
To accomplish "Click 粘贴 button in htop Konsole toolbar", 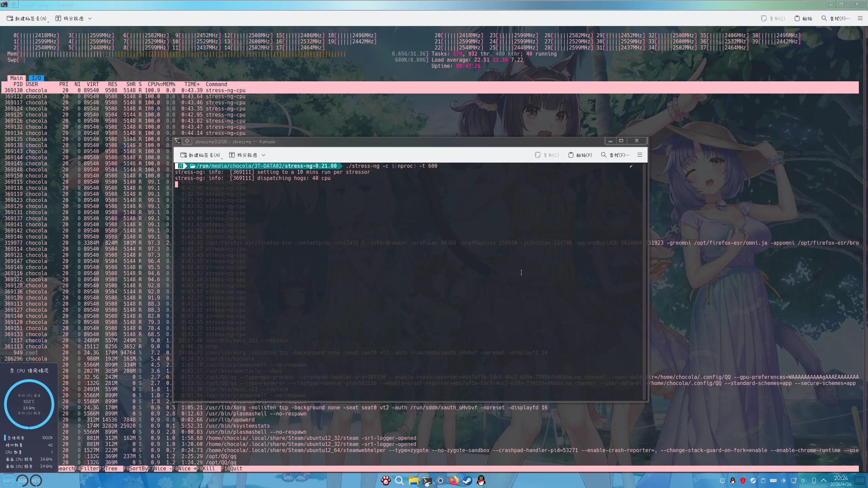I will (804, 19).
